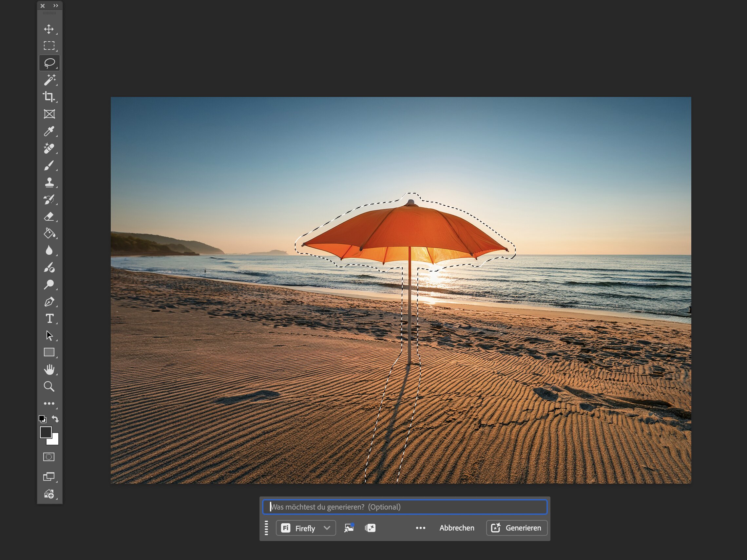Change the screen mode
The image size is (747, 560).
(49, 476)
